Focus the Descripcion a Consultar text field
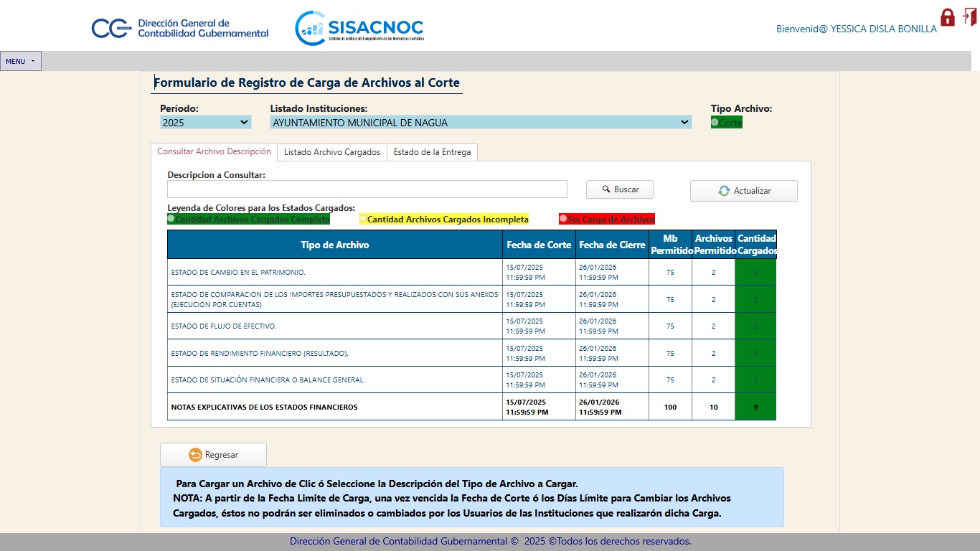This screenshot has width=980, height=551. (367, 189)
